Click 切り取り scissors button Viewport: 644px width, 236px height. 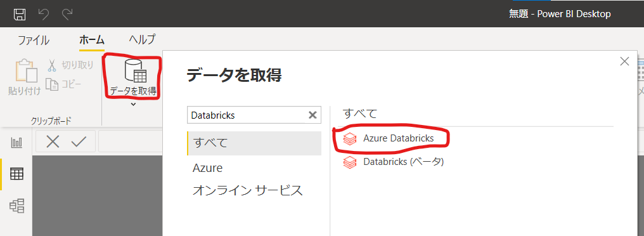click(x=70, y=65)
